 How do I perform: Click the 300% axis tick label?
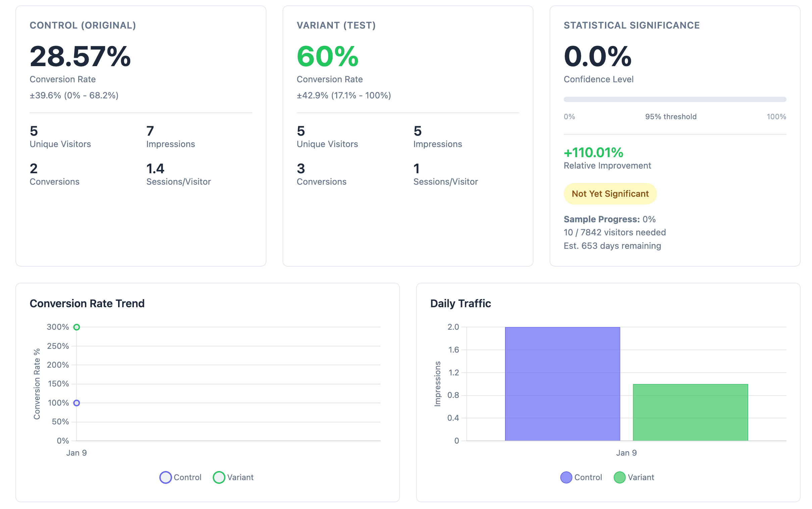[x=58, y=327]
